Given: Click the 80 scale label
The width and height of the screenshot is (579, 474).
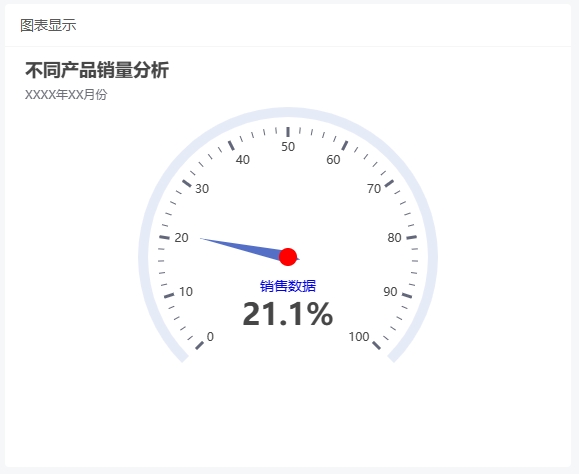Looking at the screenshot, I should coord(394,238).
